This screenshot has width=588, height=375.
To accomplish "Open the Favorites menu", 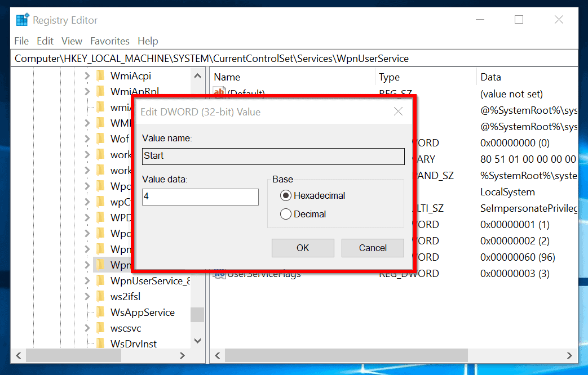I will (109, 41).
